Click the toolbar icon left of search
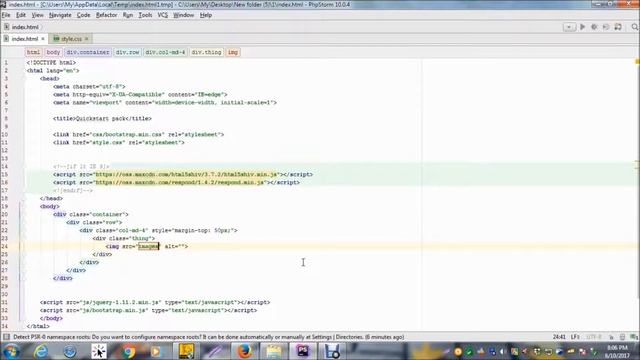640x360 pixels. [618, 27]
